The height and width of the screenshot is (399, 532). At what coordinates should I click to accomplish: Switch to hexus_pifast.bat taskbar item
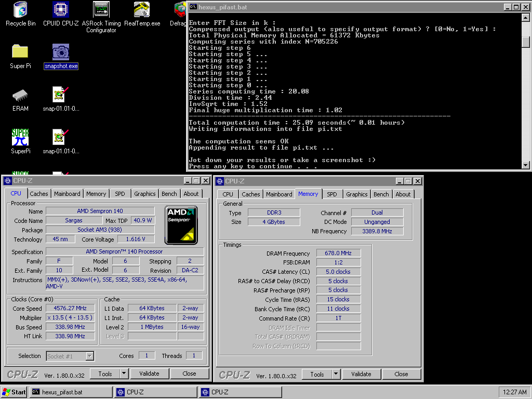coord(71,392)
